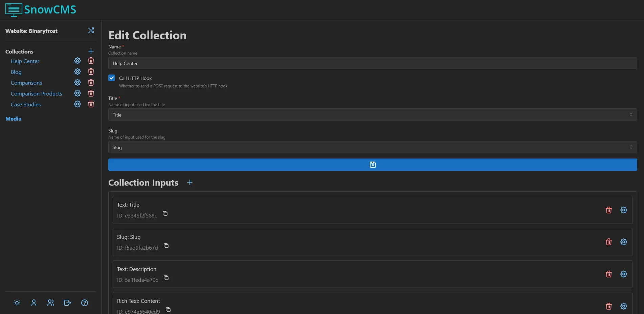The image size is (644, 314).
Task: Open settings for Text: Title input
Action: (624, 210)
